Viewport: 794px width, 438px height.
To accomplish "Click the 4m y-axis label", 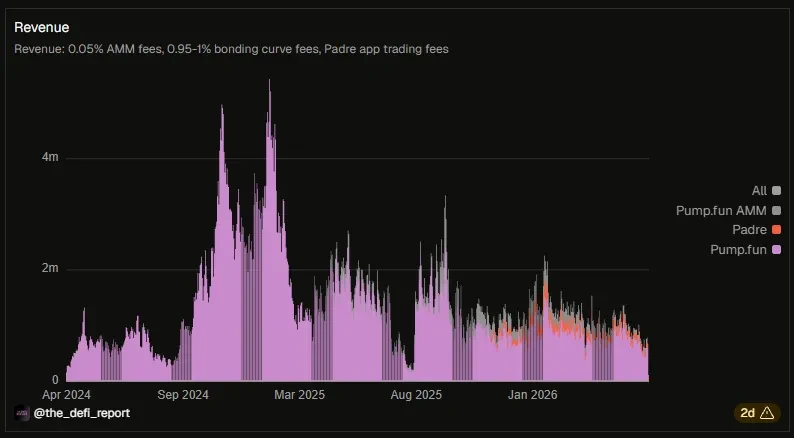I will coord(50,157).
